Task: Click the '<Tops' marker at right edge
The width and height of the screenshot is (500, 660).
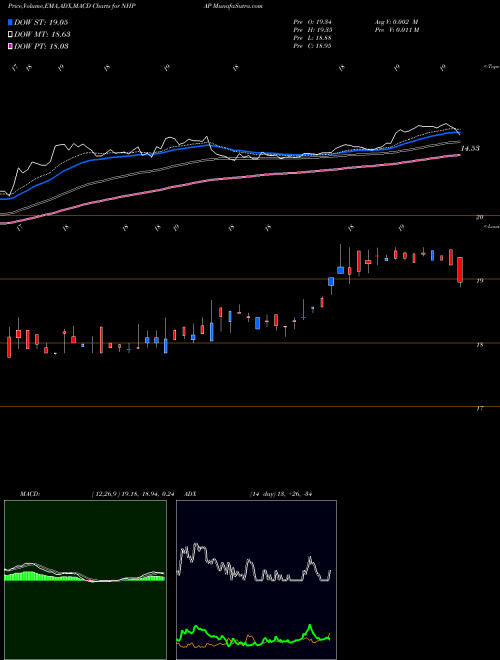Action: [x=492, y=67]
